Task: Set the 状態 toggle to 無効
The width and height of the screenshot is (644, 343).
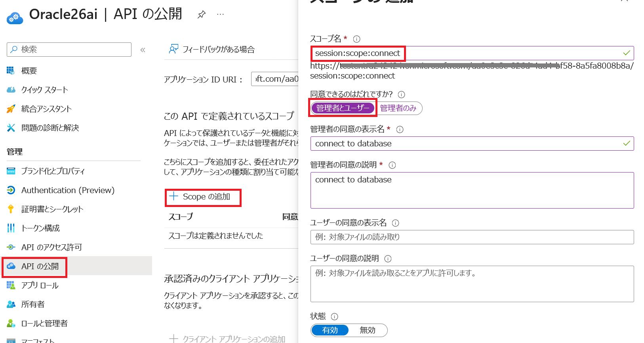Action: [x=367, y=330]
